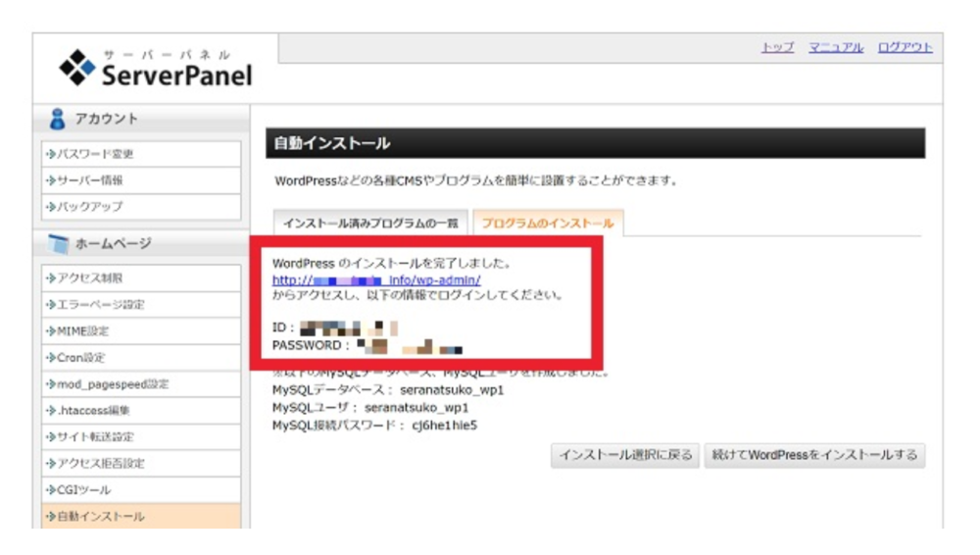Click the ホームページ section icon
This screenshot has width=980, height=555.
point(58,243)
